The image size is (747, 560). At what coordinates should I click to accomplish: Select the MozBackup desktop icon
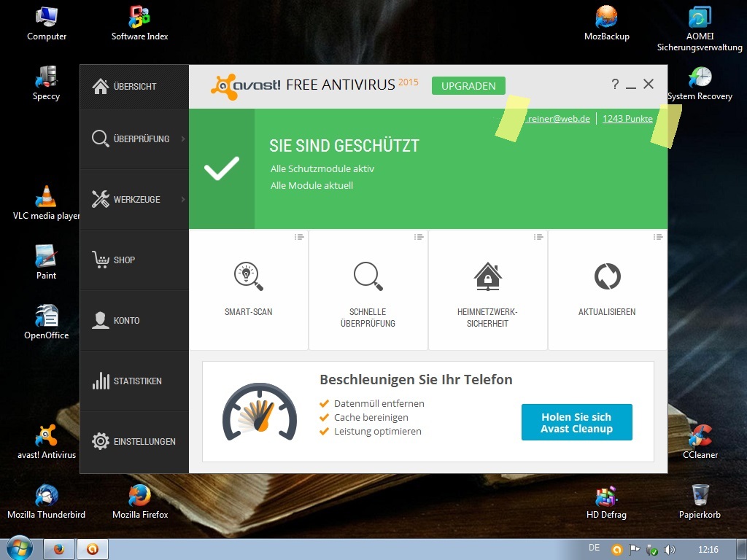(x=606, y=23)
